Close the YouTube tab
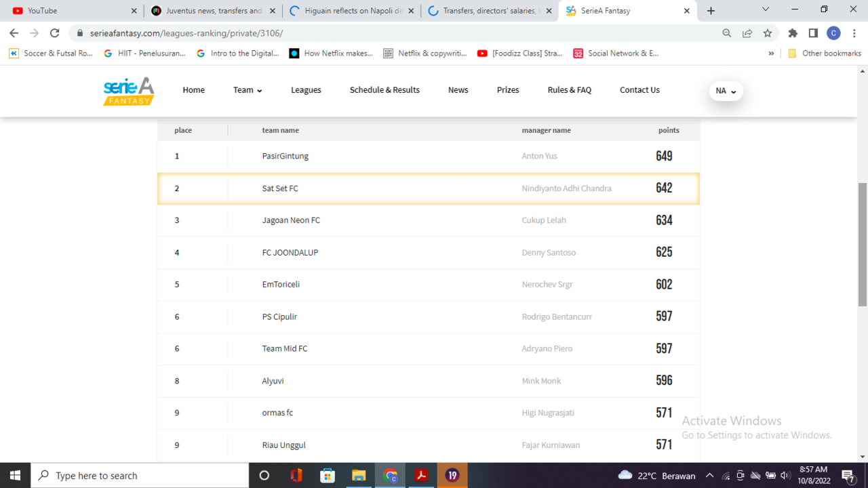This screenshot has width=868, height=488. pos(134,11)
